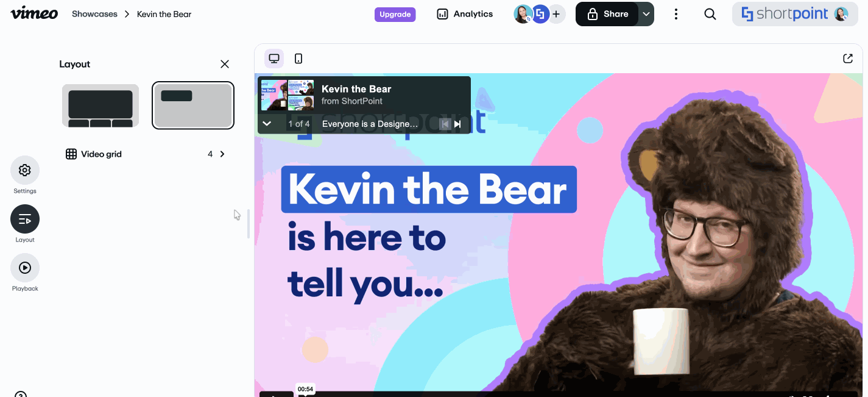Image resolution: width=868 pixels, height=397 pixels.
Task: Click the Share button
Action: (607, 14)
